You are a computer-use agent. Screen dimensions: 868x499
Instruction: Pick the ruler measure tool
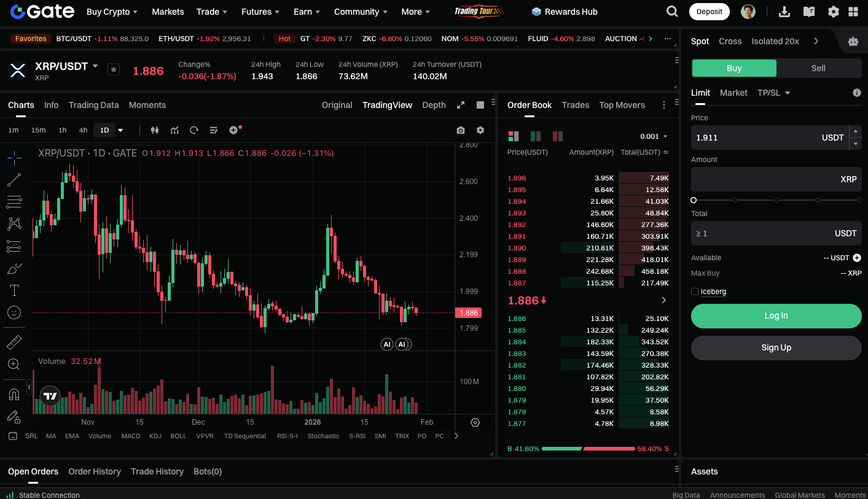point(14,342)
